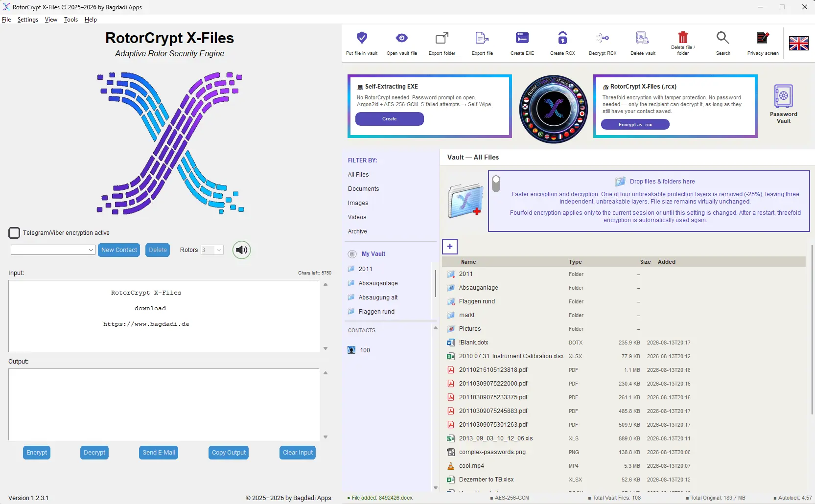Filter vault by Images
815x504 pixels.
point(358,203)
